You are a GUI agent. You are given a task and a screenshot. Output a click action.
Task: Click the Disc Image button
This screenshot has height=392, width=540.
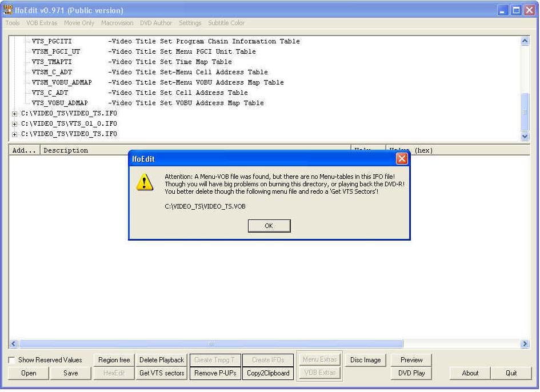(365, 360)
